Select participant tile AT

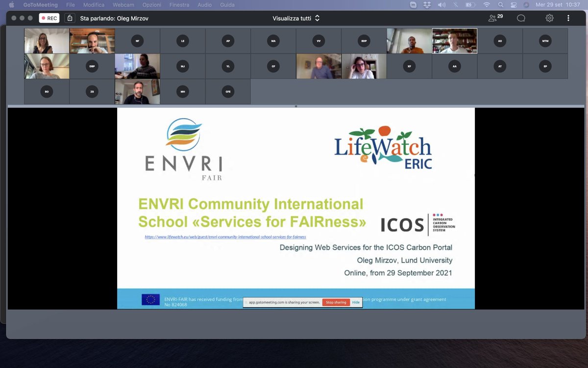tap(500, 66)
